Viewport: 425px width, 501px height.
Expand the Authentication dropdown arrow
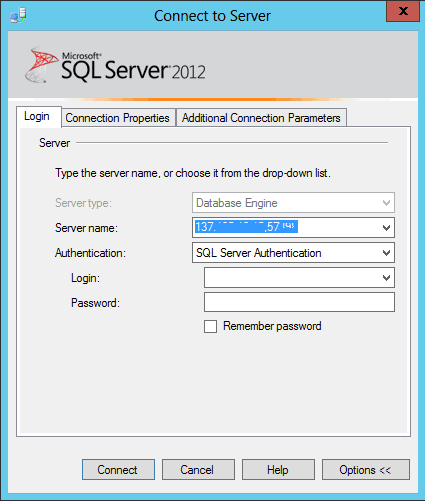click(x=386, y=253)
